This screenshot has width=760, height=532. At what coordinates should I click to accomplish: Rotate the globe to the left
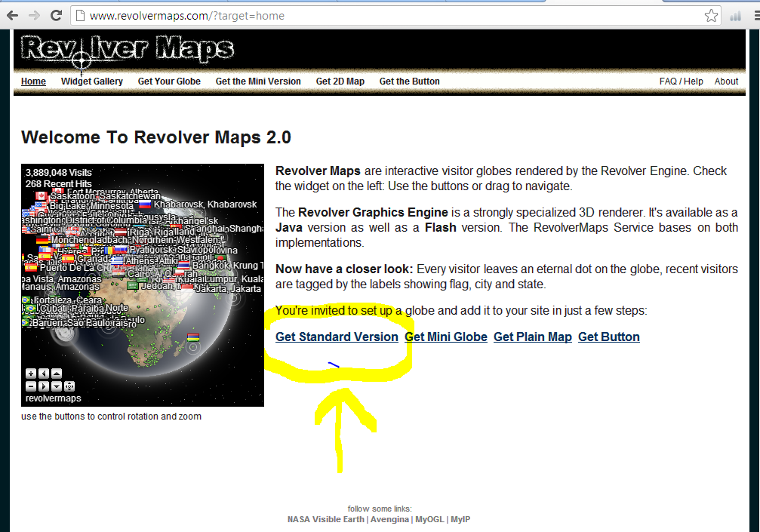pyautogui.click(x=44, y=374)
